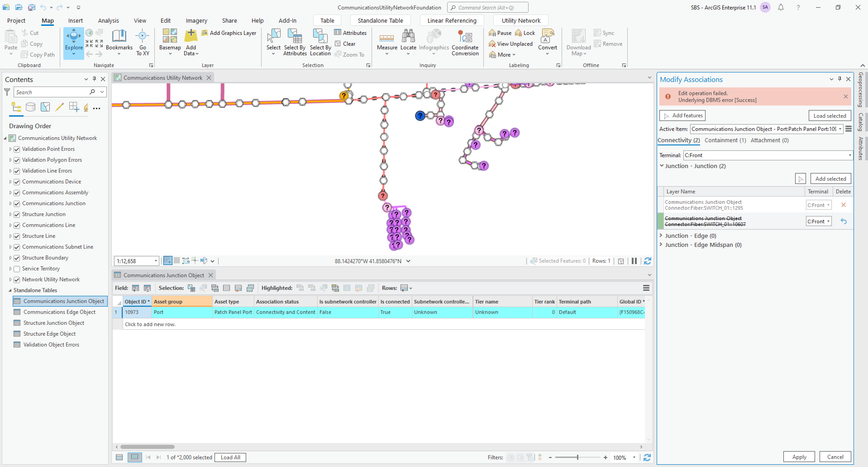
Task: Toggle Structure Boundary layer visibility
Action: coord(17,258)
